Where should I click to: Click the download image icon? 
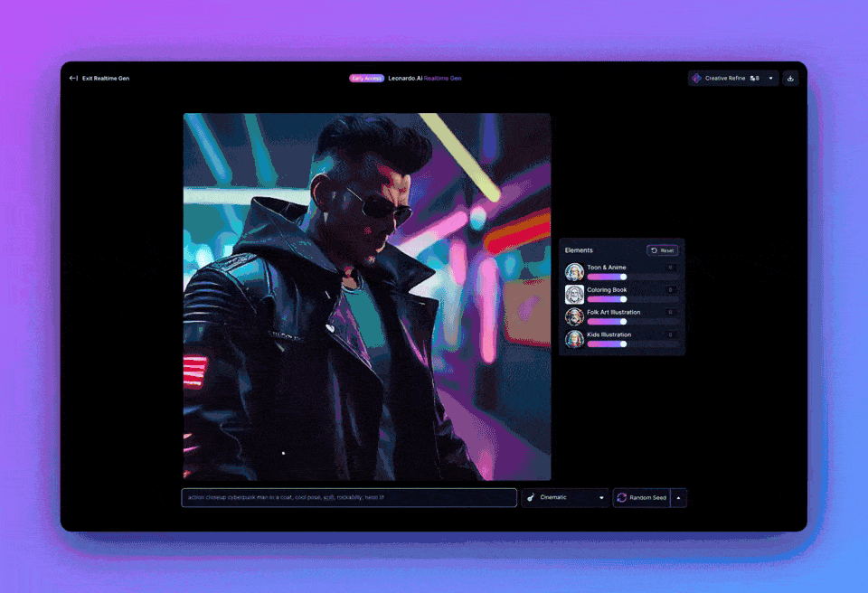pos(790,79)
